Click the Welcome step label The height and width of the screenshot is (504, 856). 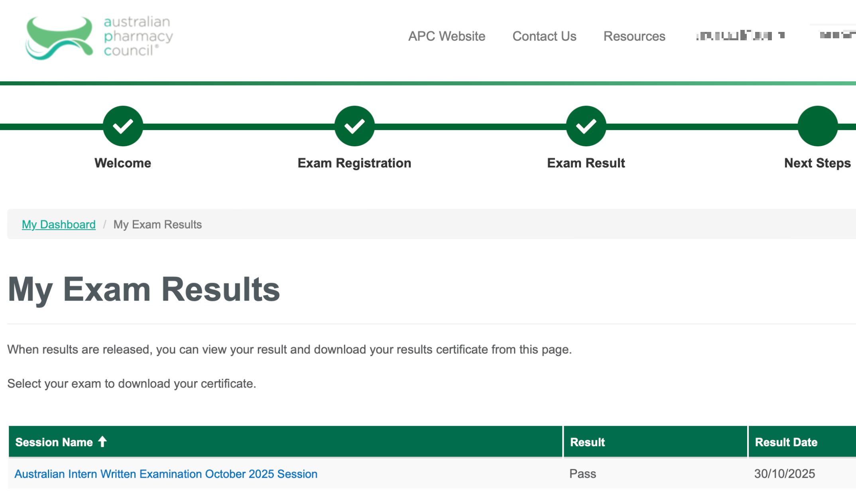click(123, 163)
